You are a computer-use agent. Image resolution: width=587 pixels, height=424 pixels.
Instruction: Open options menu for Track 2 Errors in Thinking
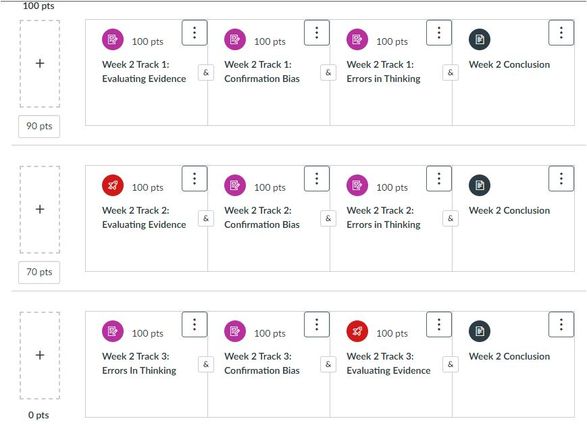click(439, 179)
